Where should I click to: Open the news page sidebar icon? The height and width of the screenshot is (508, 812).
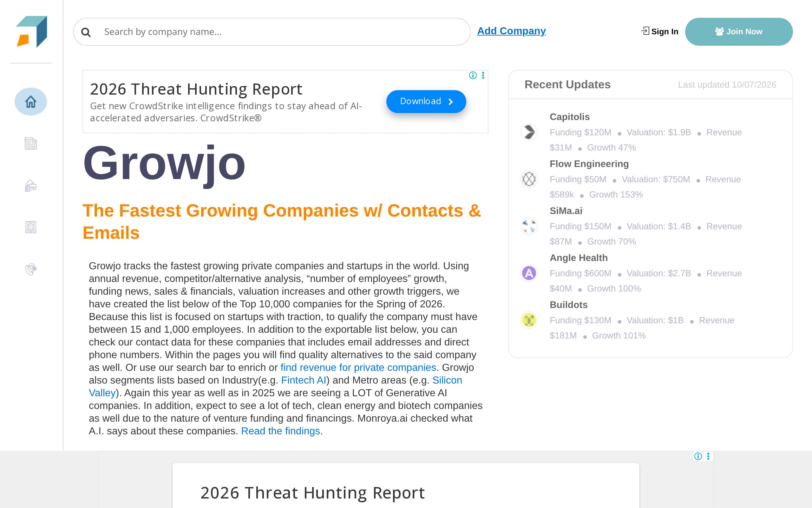pyautogui.click(x=30, y=144)
